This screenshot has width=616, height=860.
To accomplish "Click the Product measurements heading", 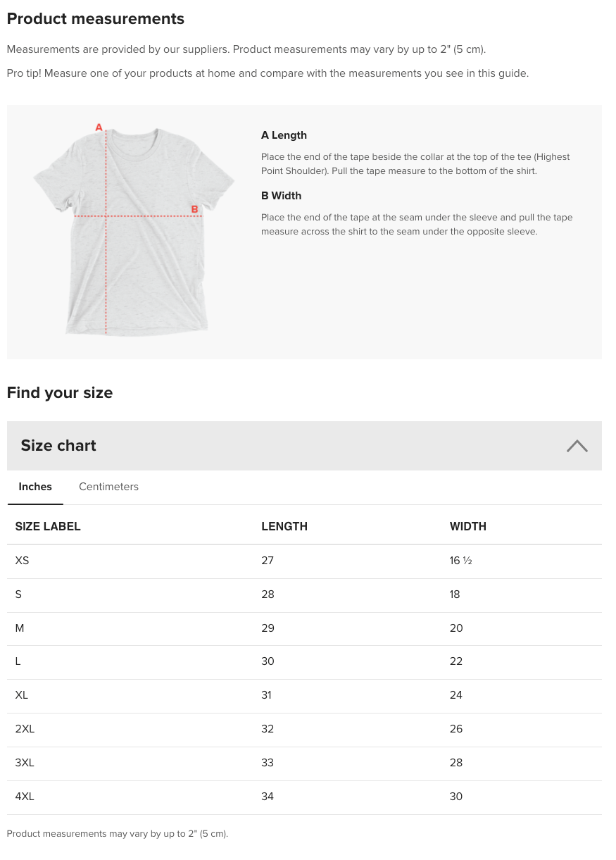I will [96, 19].
